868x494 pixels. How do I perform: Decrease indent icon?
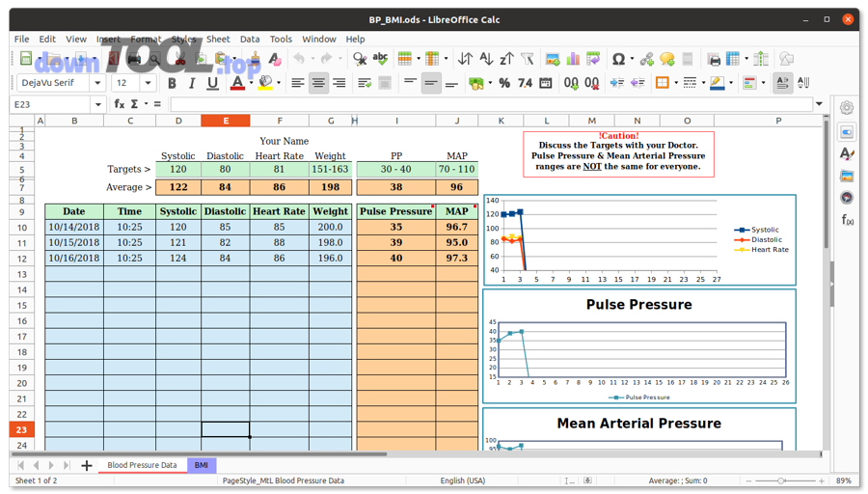(637, 83)
